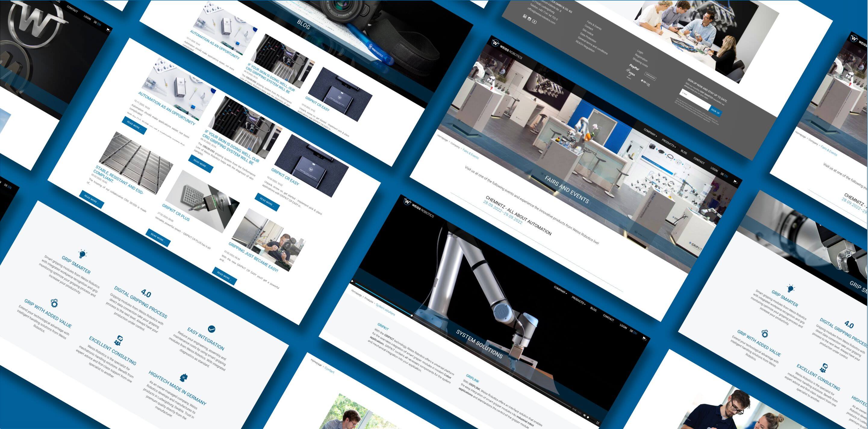Open the Site notice footer link
The height and width of the screenshot is (429, 868).
point(588,32)
